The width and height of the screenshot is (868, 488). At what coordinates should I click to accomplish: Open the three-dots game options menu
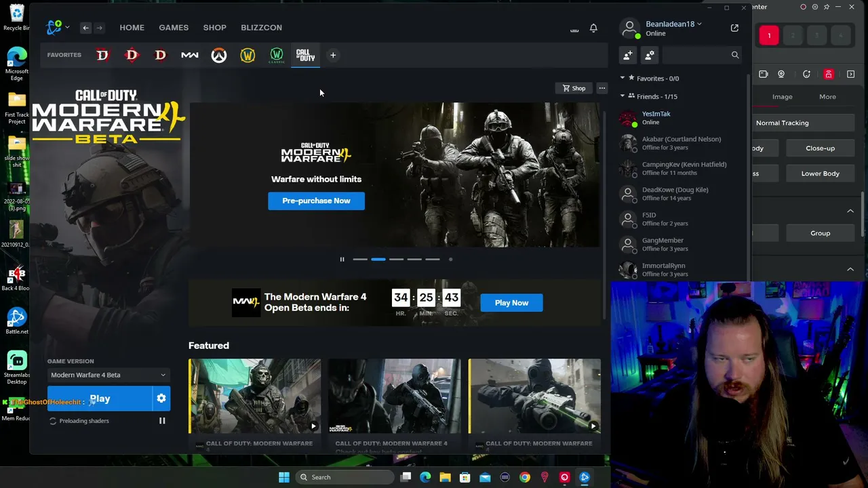[x=601, y=88]
